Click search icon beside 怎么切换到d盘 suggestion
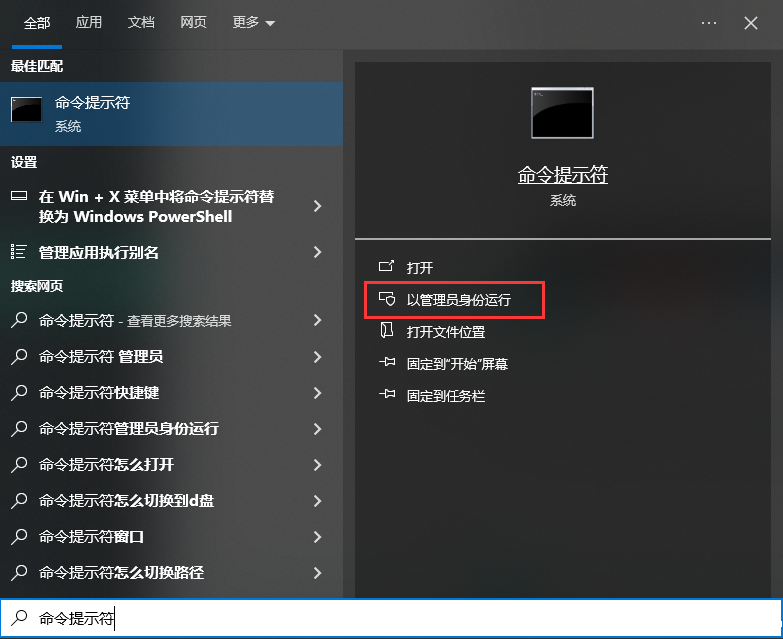This screenshot has height=639, width=783. [x=19, y=500]
